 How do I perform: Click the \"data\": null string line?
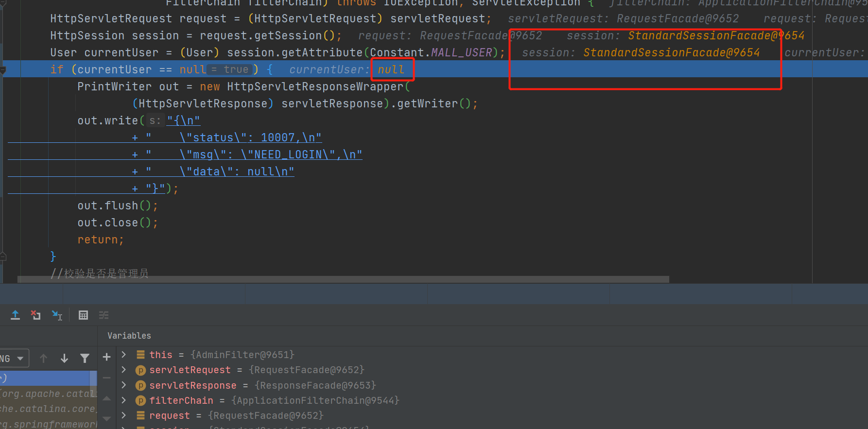[220, 172]
